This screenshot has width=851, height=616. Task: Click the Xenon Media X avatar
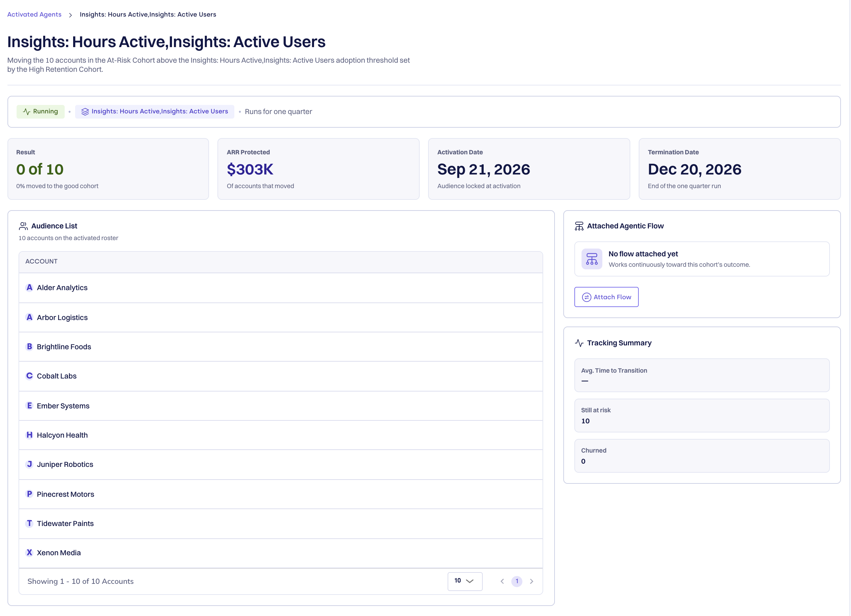(x=29, y=552)
